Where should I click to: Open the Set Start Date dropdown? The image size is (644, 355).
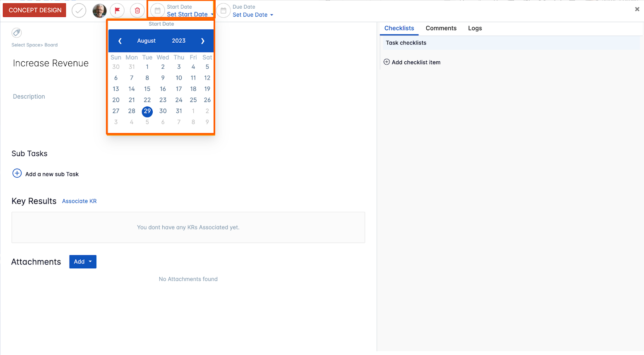click(187, 14)
